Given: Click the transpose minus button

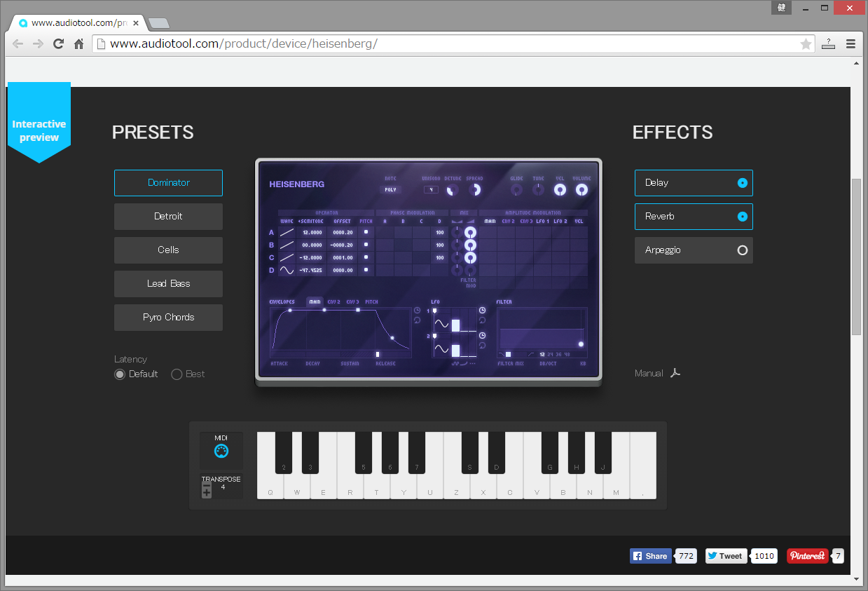Looking at the screenshot, I should tap(207, 484).
